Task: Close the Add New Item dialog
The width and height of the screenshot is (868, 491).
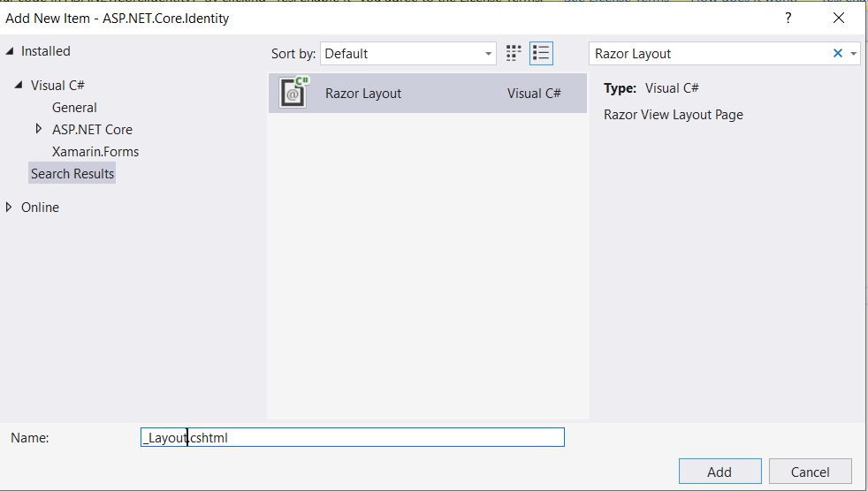Action: 839,18
